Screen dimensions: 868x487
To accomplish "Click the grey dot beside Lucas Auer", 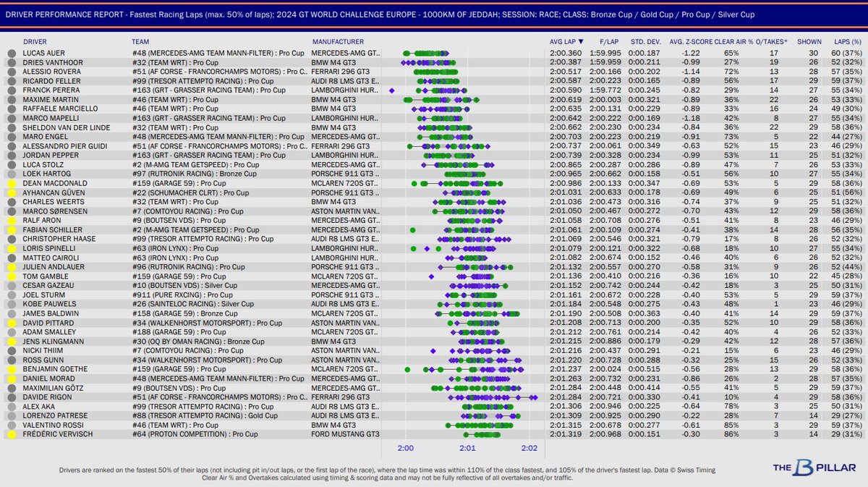I will tap(11, 54).
